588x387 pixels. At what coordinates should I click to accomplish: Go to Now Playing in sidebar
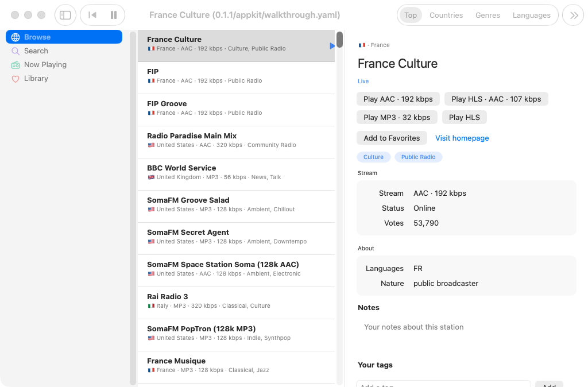(x=64, y=64)
